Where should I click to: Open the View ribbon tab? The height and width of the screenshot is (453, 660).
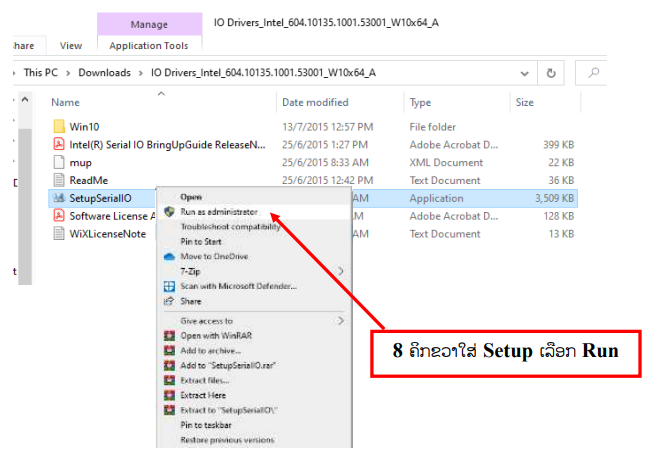pyautogui.click(x=71, y=45)
